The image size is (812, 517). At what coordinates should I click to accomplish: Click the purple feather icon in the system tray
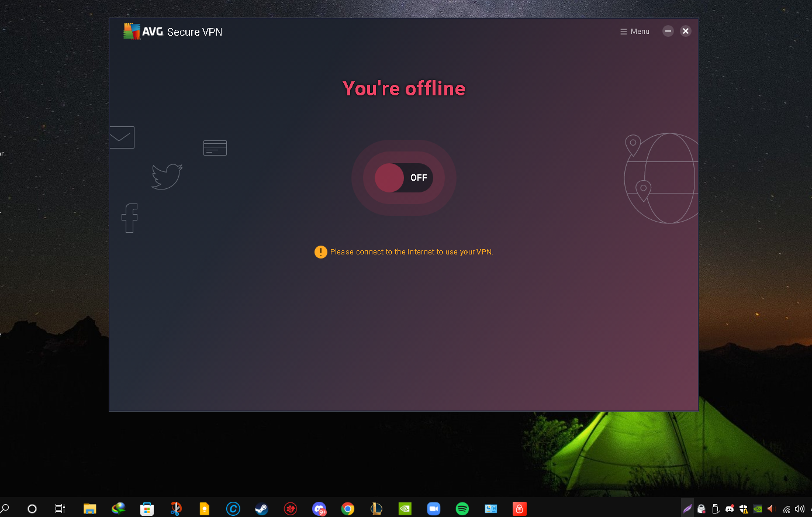pos(687,509)
